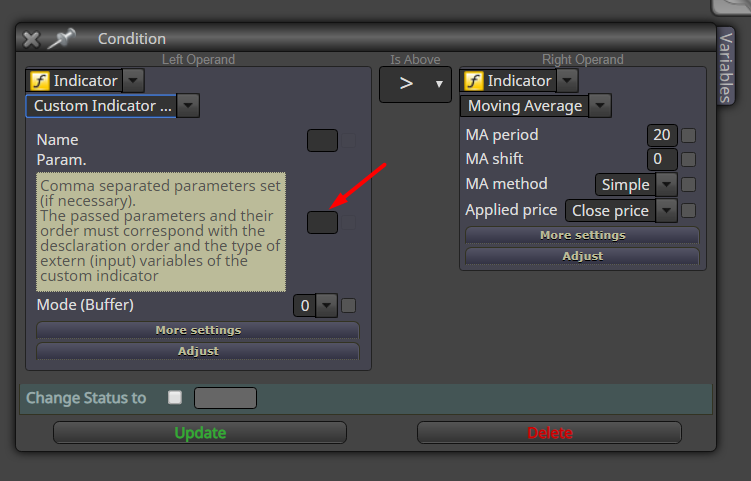Click the green Update button
This screenshot has height=481, width=751.
point(200,433)
